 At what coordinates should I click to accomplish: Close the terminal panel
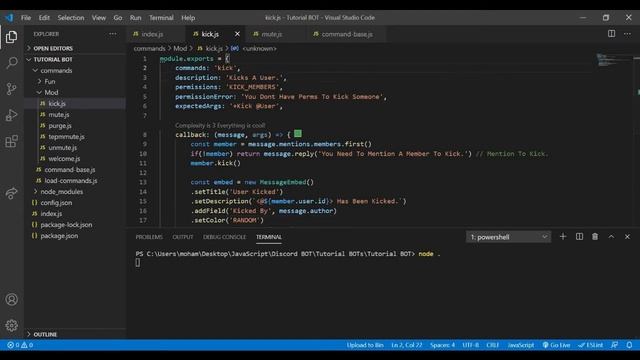[627, 237]
